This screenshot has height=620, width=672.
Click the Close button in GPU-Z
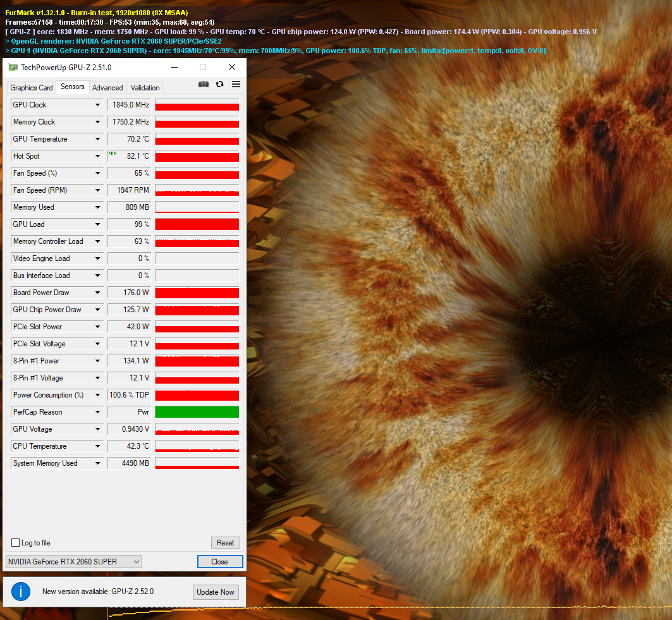(x=220, y=562)
